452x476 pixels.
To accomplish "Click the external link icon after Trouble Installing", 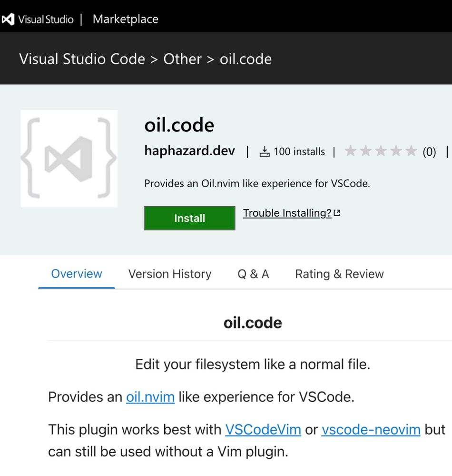I will [336, 213].
